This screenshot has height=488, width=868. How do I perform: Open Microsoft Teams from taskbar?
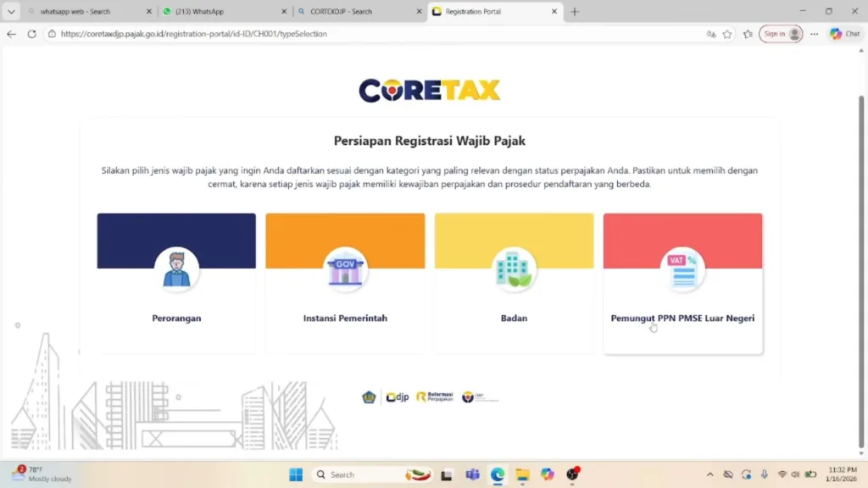click(x=472, y=474)
